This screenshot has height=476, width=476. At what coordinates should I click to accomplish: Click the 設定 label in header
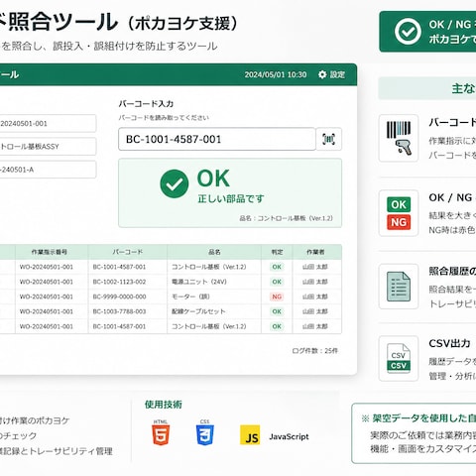(x=337, y=74)
